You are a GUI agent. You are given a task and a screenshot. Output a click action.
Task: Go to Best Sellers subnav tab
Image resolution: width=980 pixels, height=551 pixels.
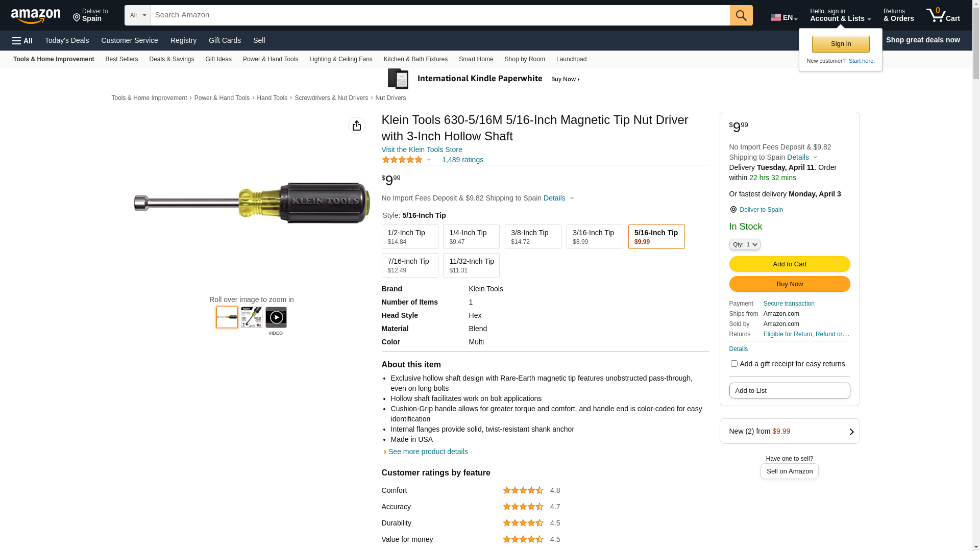(x=121, y=59)
